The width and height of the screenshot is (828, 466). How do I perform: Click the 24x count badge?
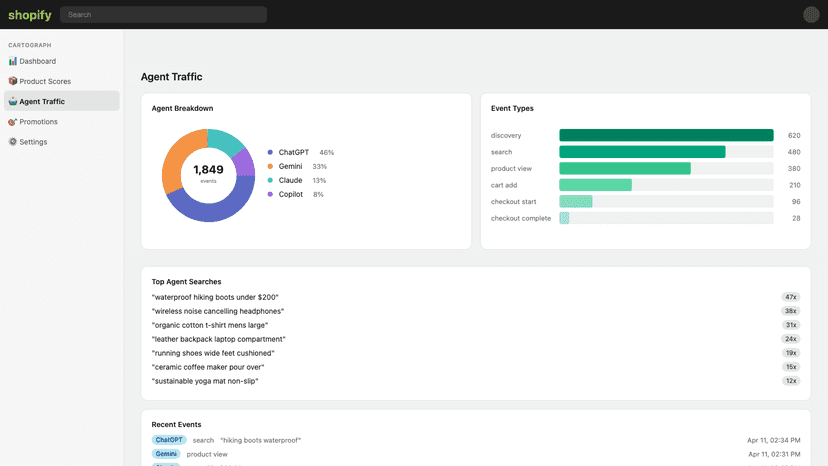tap(791, 339)
